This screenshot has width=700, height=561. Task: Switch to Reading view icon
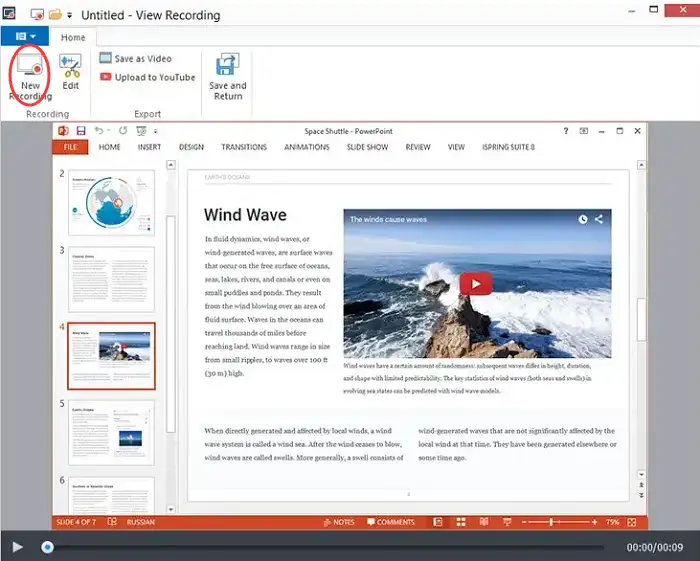tap(484, 522)
